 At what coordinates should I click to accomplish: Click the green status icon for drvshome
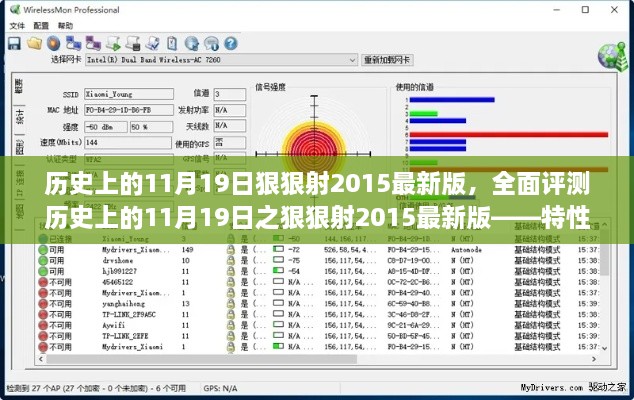pos(43,260)
